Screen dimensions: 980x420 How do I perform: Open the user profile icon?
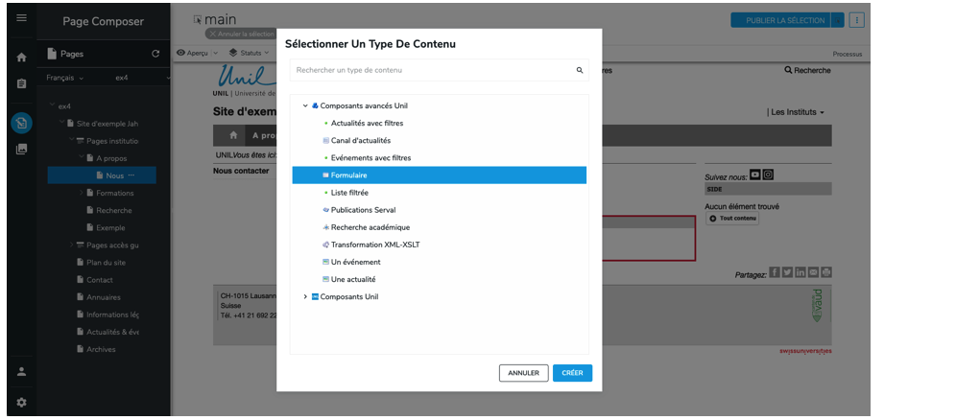21,372
